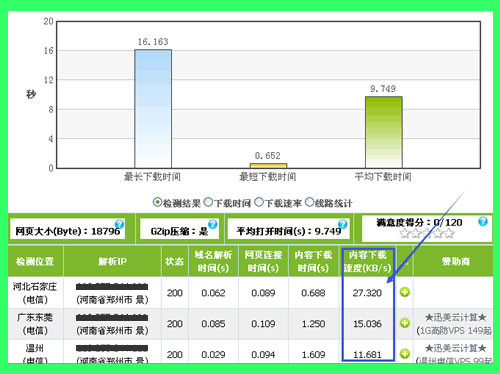Click the satisfaction star rating
Image resolution: width=500 pixels, height=374 pixels.
(427, 233)
